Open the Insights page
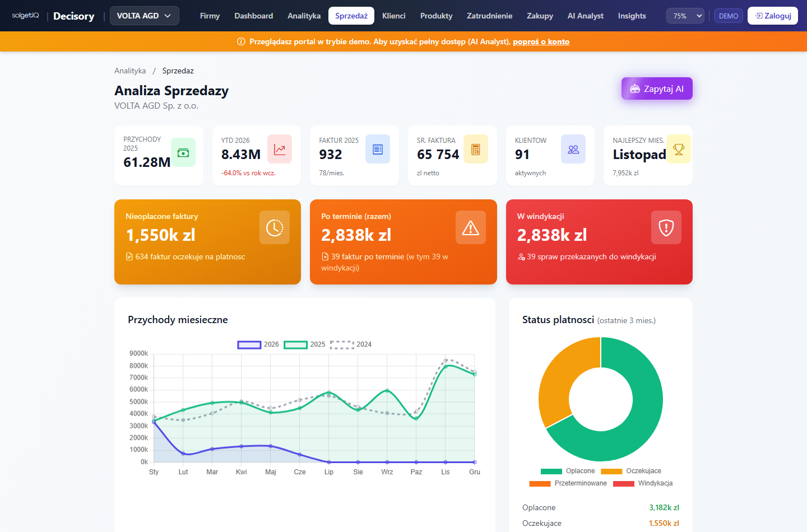 coord(632,16)
